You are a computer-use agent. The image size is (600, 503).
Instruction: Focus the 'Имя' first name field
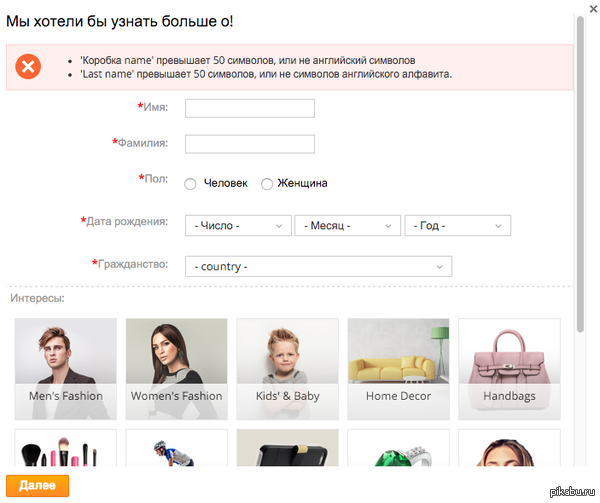pos(250,108)
